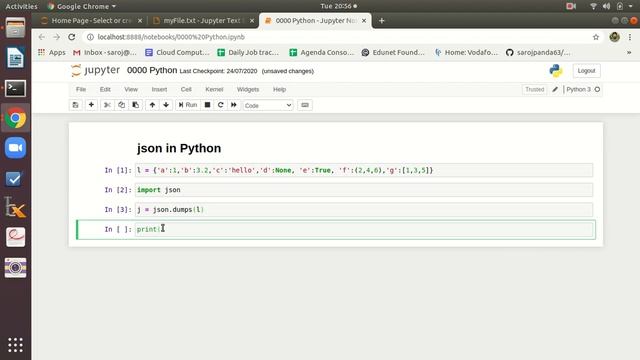Image resolution: width=640 pixels, height=360 pixels.
Task: Click the Last Checkpoint 24/07/2020 text
Action: (218, 71)
